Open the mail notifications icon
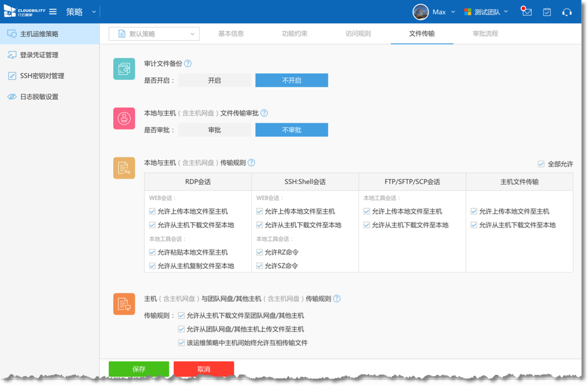The width and height of the screenshot is (588, 386). [527, 12]
